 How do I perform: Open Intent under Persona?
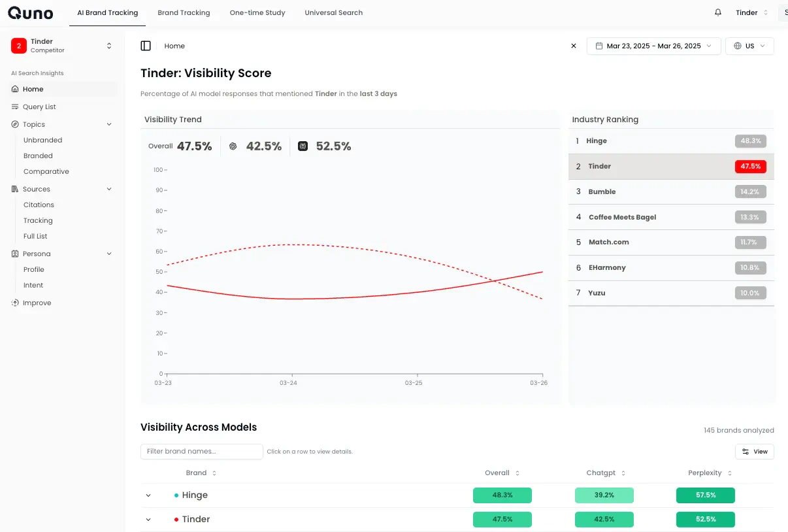click(x=33, y=285)
